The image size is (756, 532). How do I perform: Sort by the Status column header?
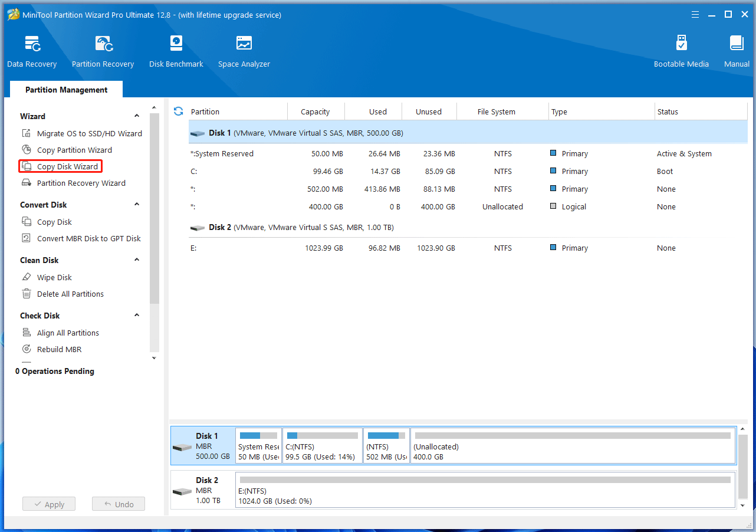point(701,111)
